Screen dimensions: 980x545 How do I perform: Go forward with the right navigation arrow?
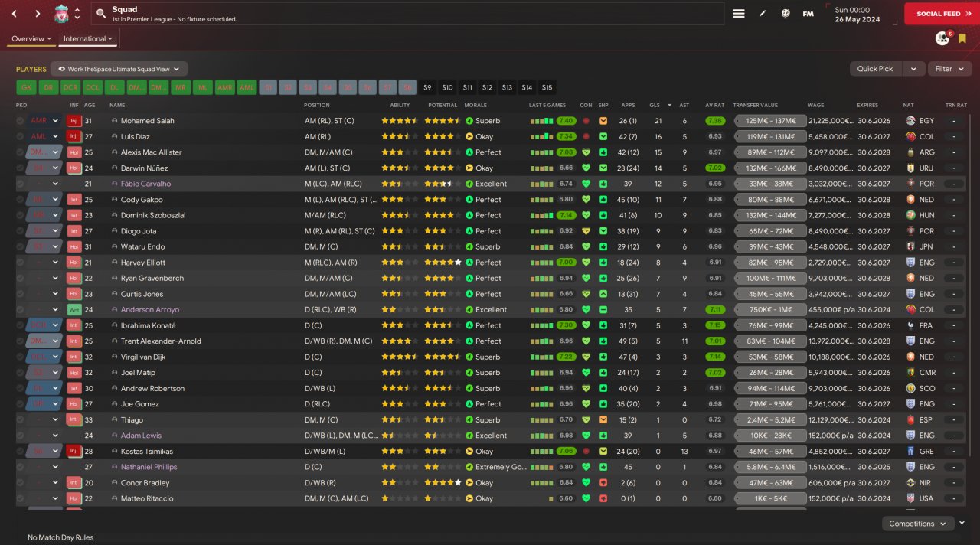pyautogui.click(x=38, y=14)
